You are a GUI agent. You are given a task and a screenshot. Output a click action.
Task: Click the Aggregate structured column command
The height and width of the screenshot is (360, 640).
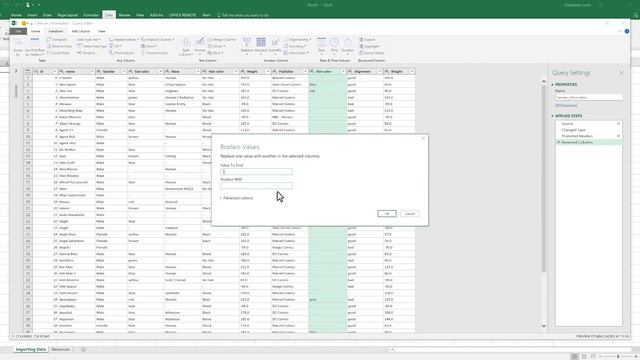point(369,46)
